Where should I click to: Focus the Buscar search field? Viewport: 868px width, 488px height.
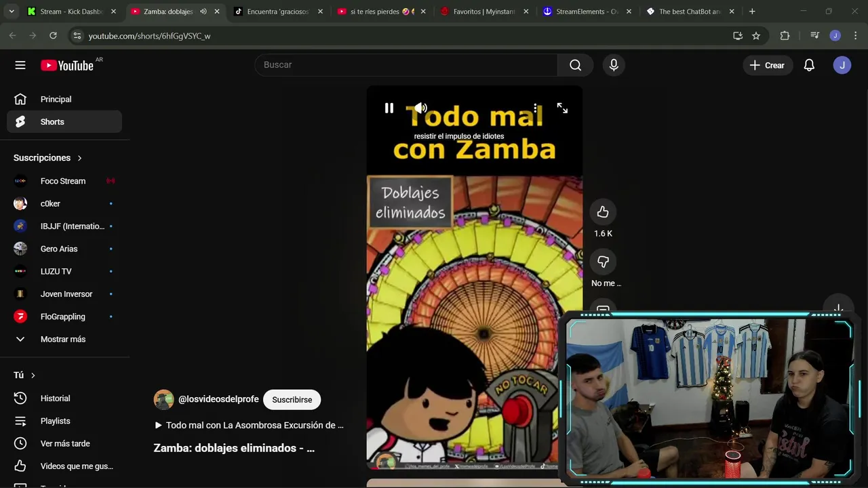406,65
